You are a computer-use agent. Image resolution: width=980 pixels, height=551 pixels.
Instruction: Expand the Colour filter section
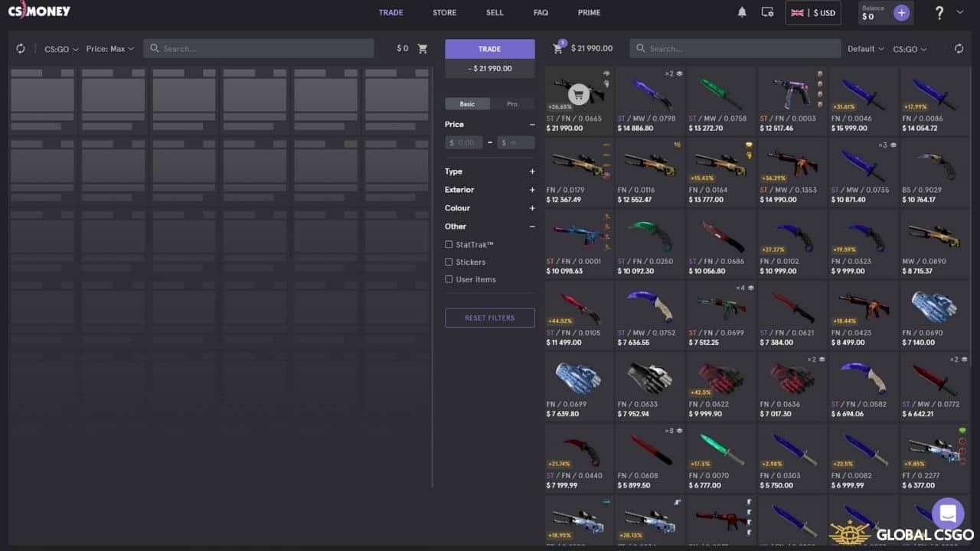coord(532,208)
